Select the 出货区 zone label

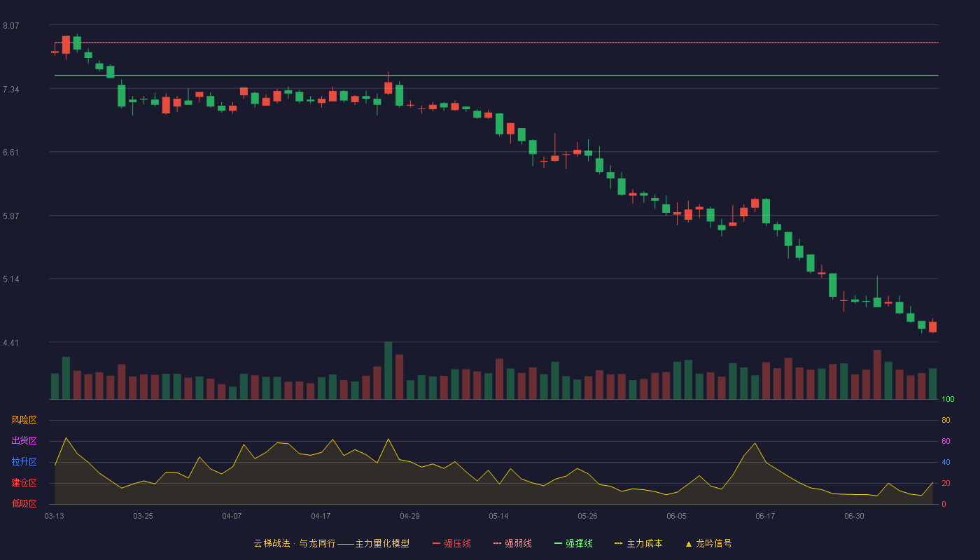click(x=24, y=441)
